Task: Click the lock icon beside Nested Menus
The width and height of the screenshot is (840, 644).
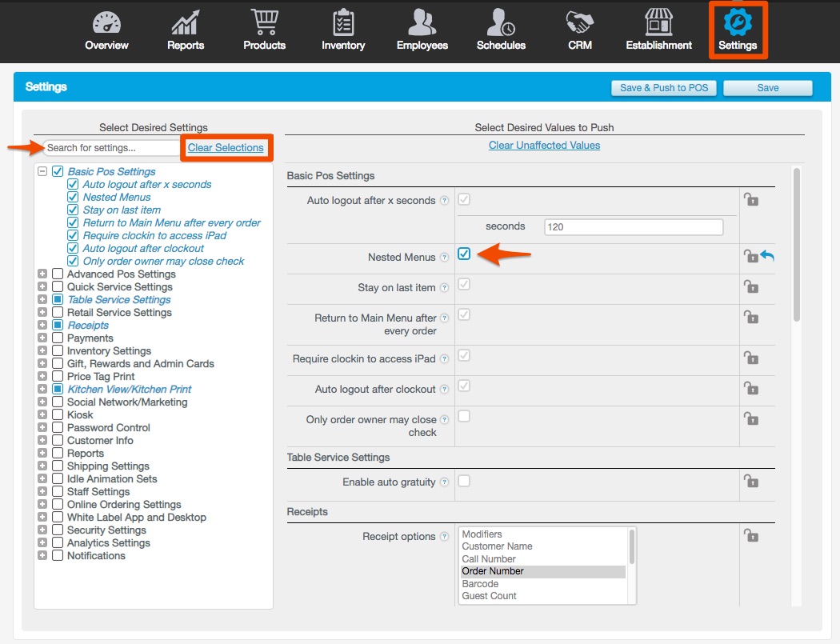Action: click(x=750, y=258)
